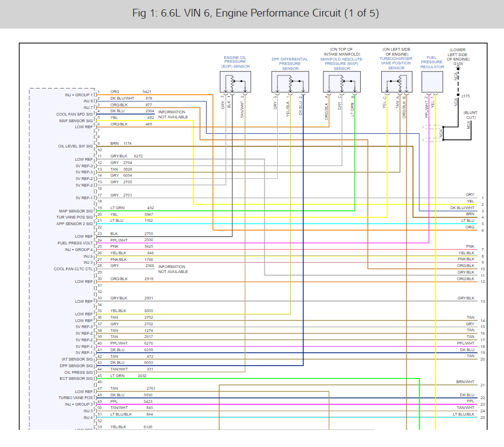Image resolution: width=504 pixels, height=447 pixels.
Task: Click the 'DPF DIFFERENTIAL PRESSURE SENSOR' label
Action: coord(290,64)
